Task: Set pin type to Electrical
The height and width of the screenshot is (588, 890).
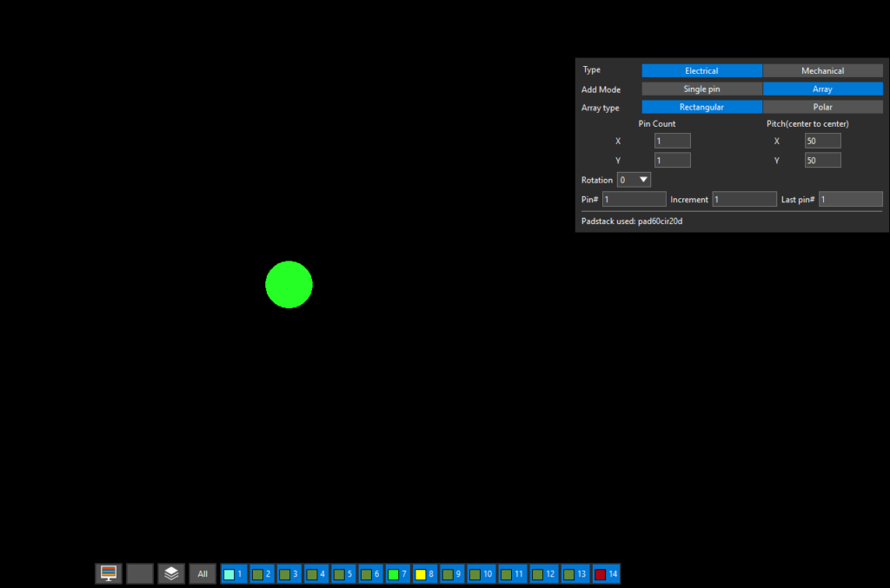Action: pos(701,71)
